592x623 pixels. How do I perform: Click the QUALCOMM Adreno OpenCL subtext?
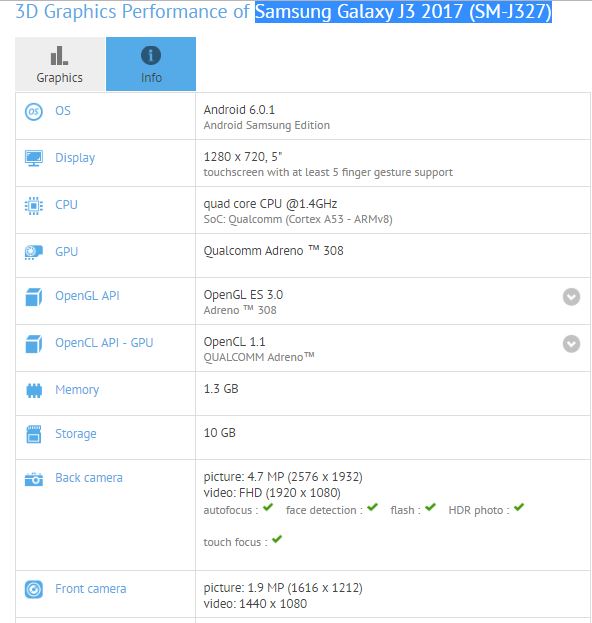click(259, 357)
